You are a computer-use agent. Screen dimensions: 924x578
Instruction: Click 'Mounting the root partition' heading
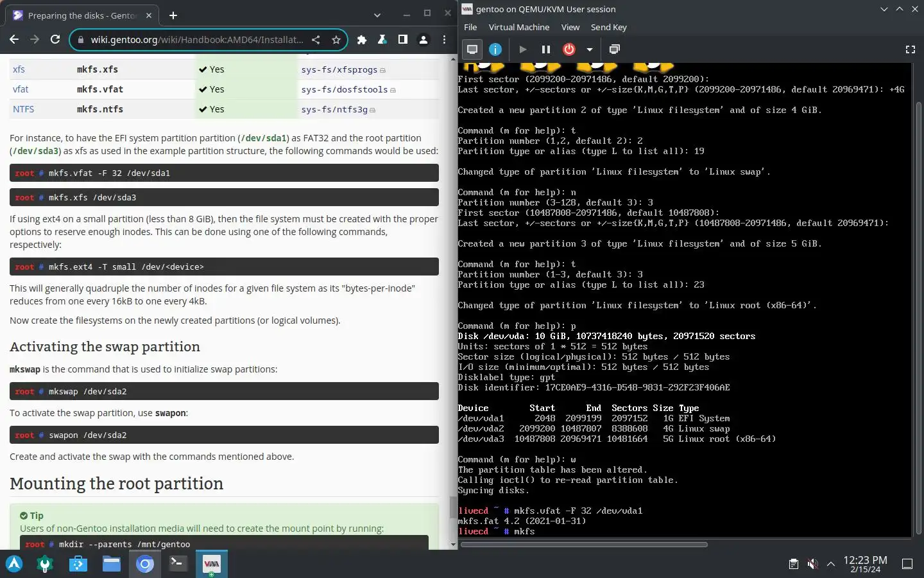(116, 484)
